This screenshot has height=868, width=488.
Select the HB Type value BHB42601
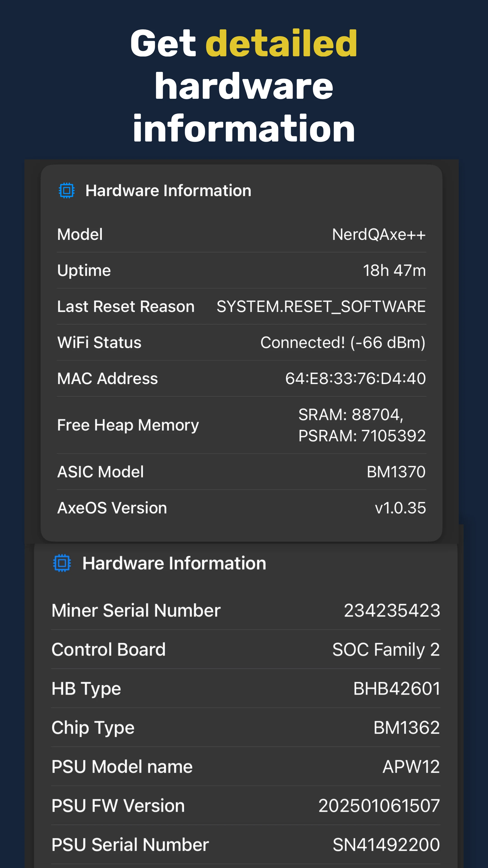pos(397,689)
